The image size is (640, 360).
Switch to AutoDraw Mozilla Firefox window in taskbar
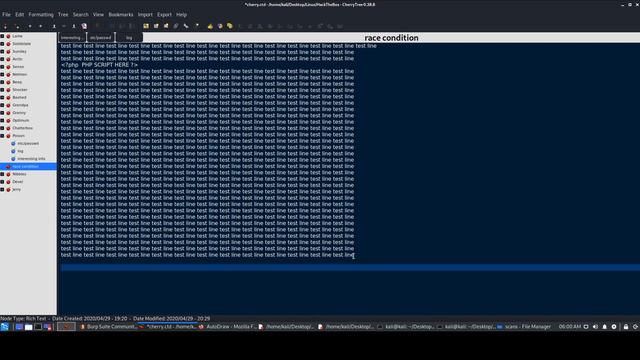(227, 327)
